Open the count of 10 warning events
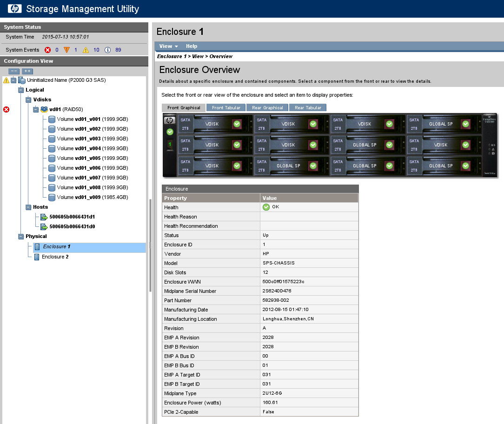The height and width of the screenshot is (424, 504). [x=96, y=50]
